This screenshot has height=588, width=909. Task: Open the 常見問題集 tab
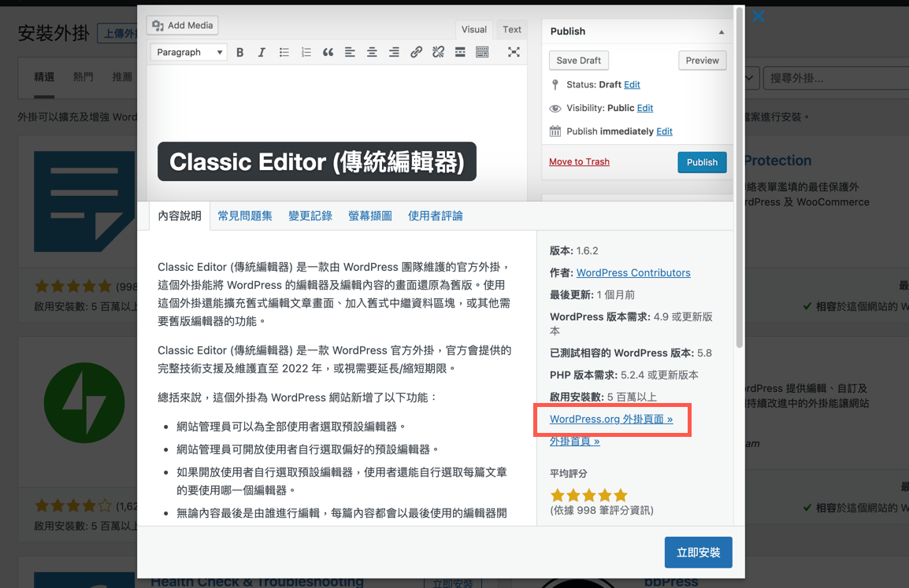pyautogui.click(x=245, y=216)
